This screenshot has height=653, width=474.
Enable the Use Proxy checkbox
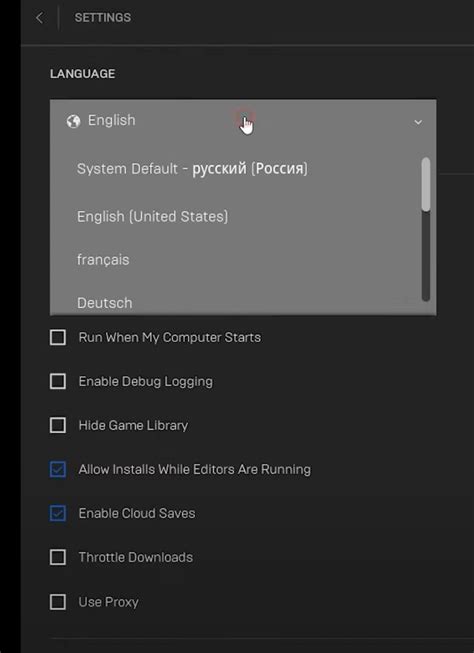pos(57,602)
